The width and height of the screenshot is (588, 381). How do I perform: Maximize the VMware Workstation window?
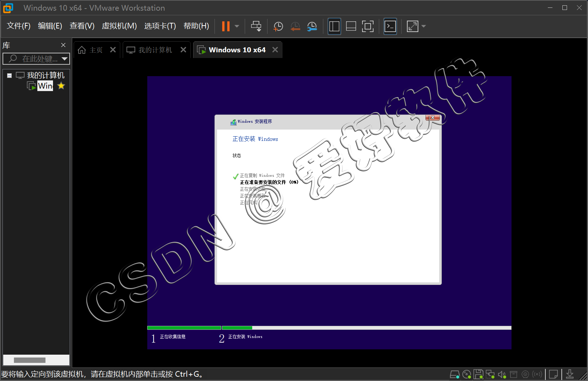(x=565, y=7)
